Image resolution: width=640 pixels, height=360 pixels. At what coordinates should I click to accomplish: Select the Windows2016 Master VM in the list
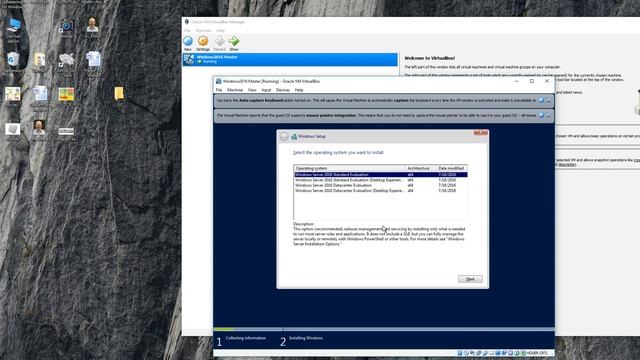click(290, 59)
